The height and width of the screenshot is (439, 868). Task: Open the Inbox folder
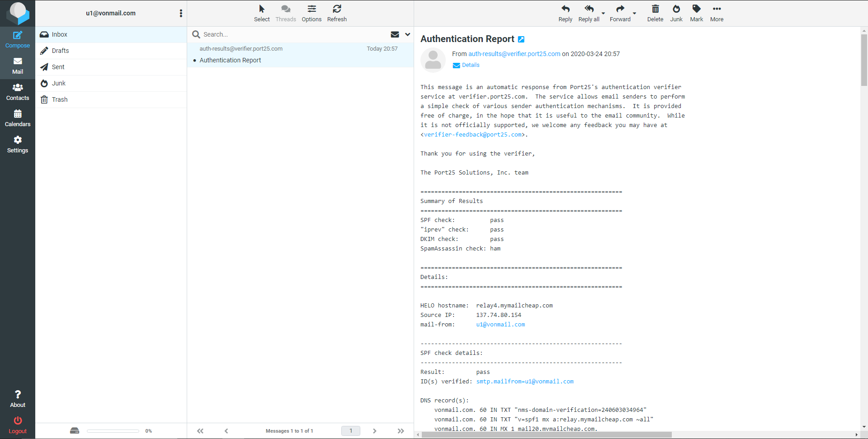[111, 34]
